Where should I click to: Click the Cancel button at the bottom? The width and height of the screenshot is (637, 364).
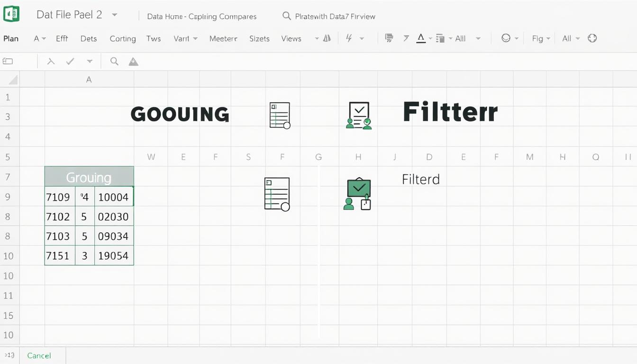click(x=39, y=355)
